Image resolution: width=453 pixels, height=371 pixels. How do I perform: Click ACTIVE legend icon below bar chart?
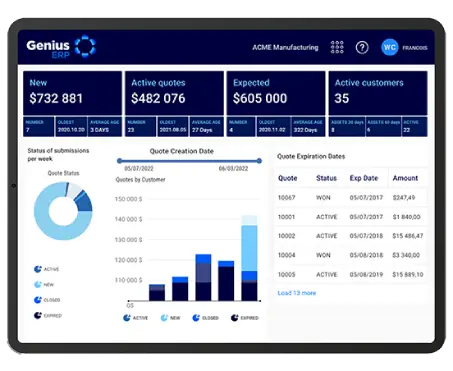(127, 318)
